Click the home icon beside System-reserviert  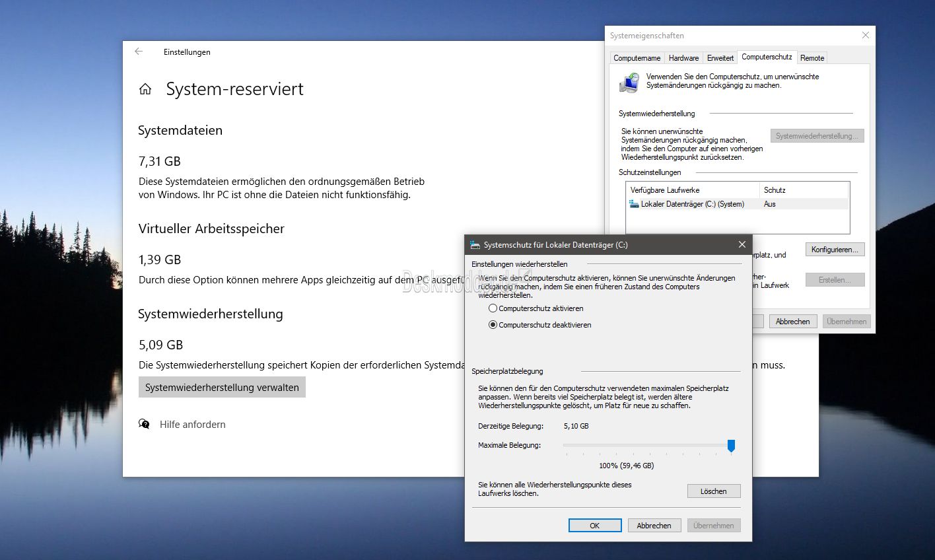click(145, 89)
